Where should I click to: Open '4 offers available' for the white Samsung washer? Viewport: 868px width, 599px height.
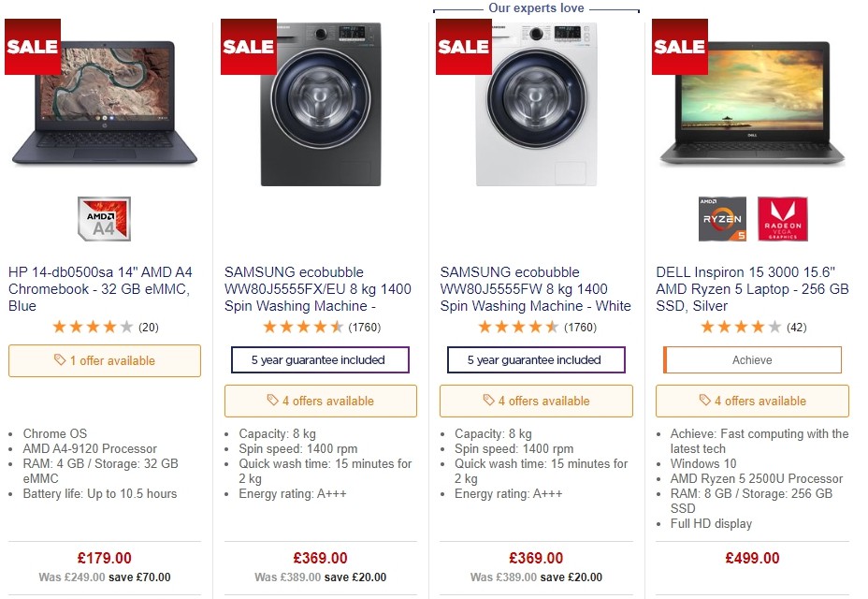tap(536, 401)
